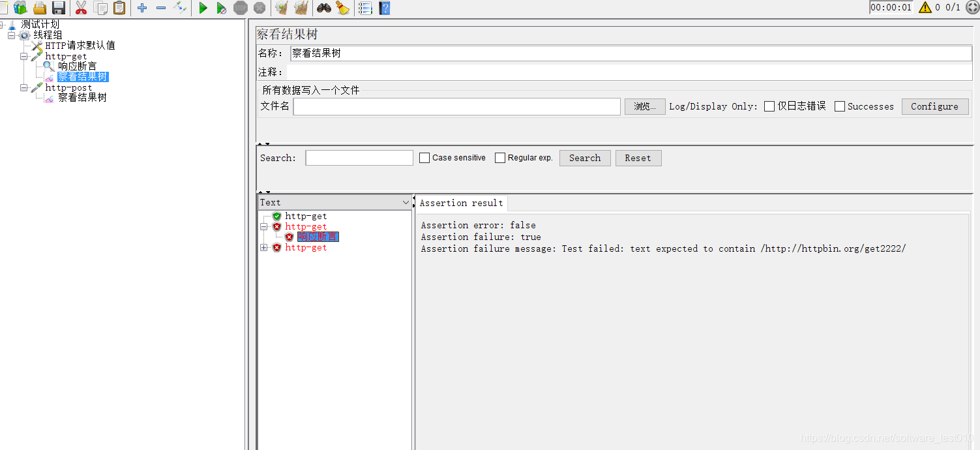980x450 pixels.
Task: Click the listener icon of 察看结果树 under http-post
Action: pos(49,98)
